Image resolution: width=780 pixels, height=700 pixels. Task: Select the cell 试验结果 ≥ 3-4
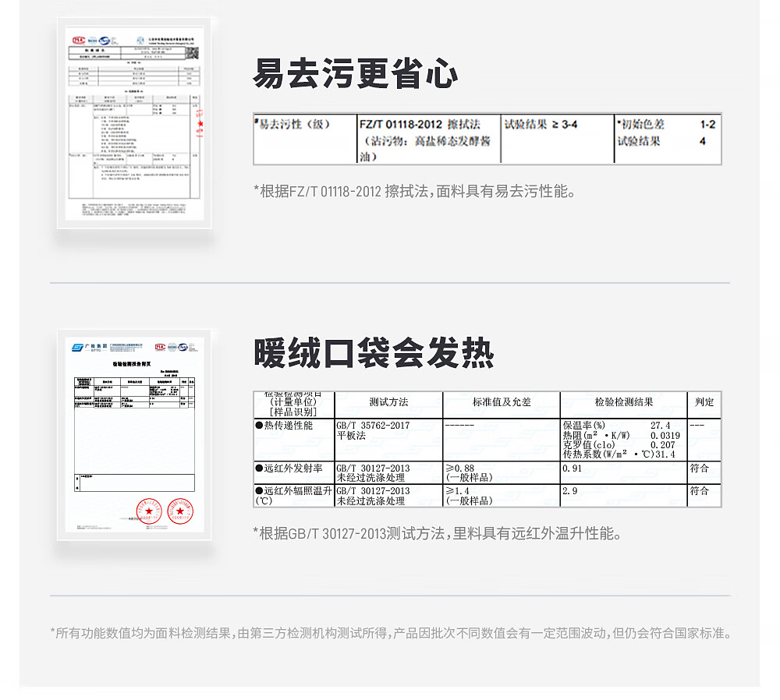(557, 139)
